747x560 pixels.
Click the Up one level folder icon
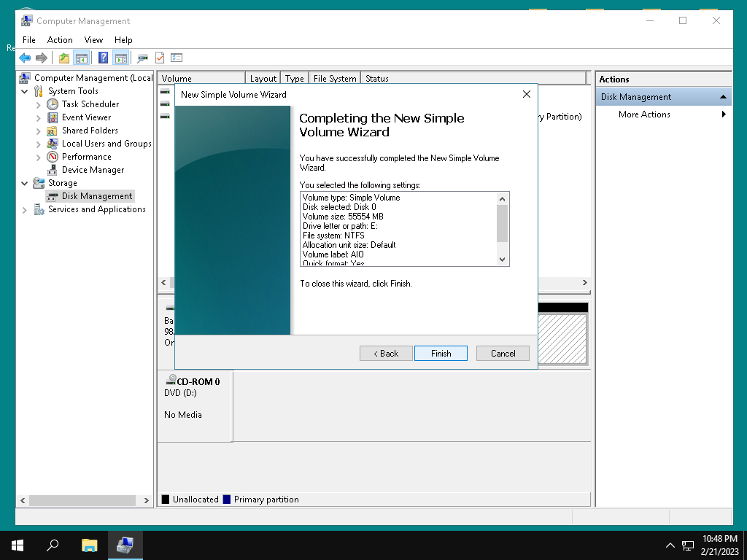pos(64,58)
